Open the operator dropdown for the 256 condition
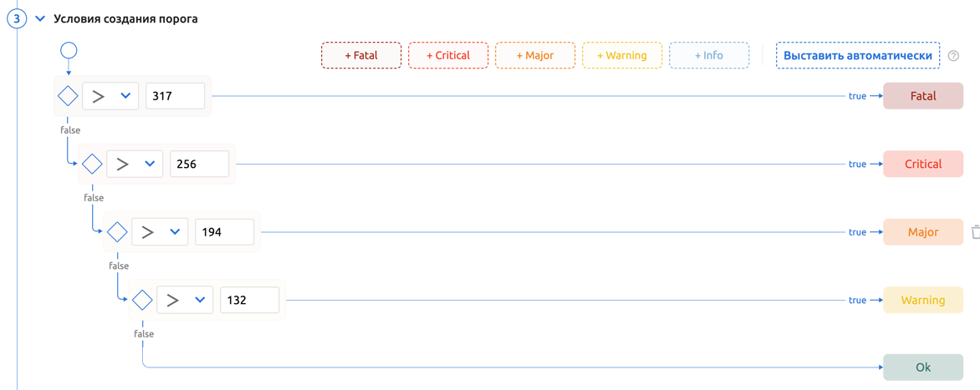Viewport: 980px width, 390px height. pyautogui.click(x=135, y=165)
